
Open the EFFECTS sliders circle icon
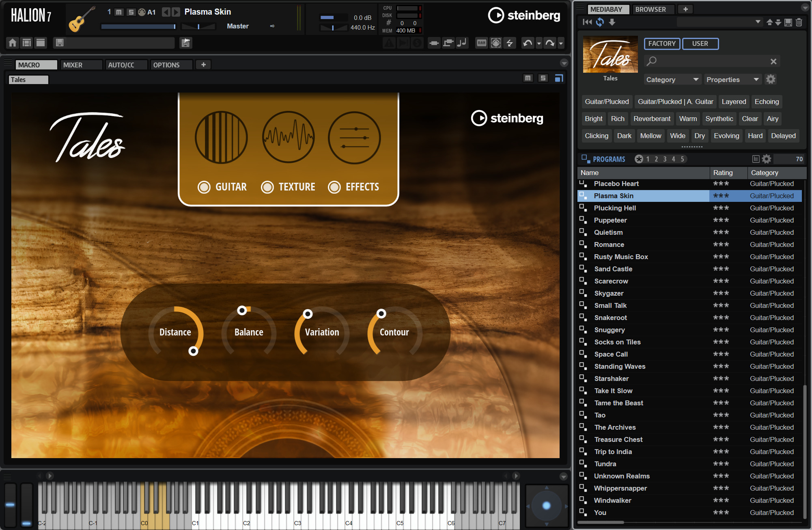[354, 137]
